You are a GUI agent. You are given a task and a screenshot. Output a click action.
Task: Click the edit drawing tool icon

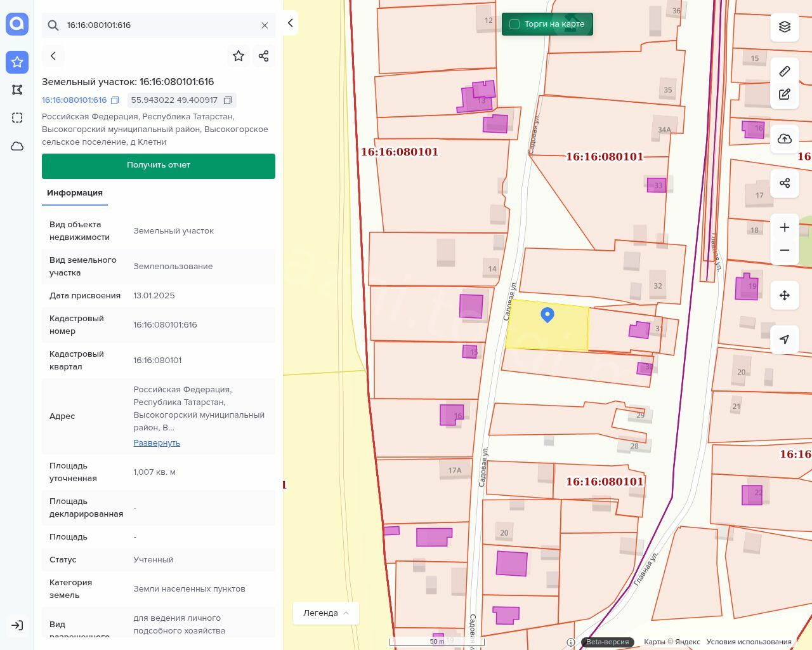[785, 95]
